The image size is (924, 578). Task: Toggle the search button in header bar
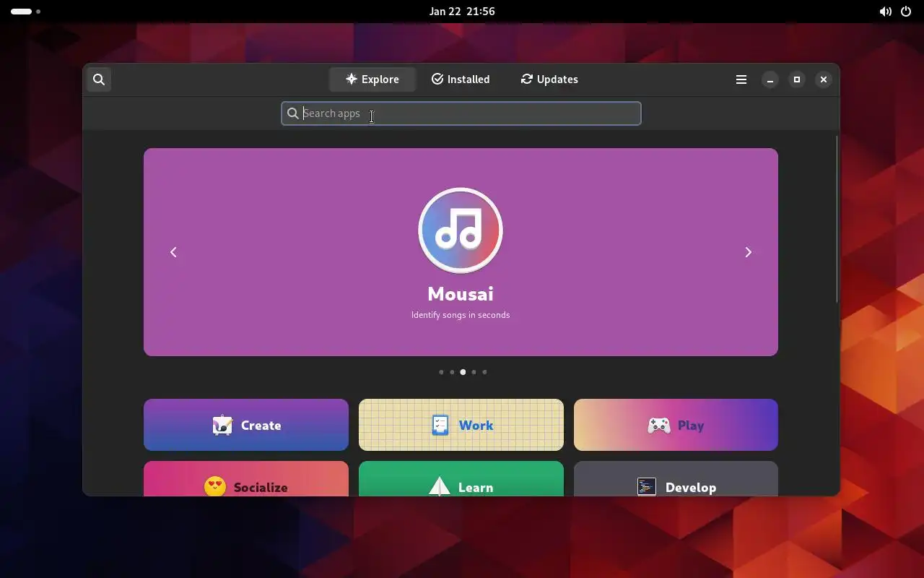click(99, 79)
